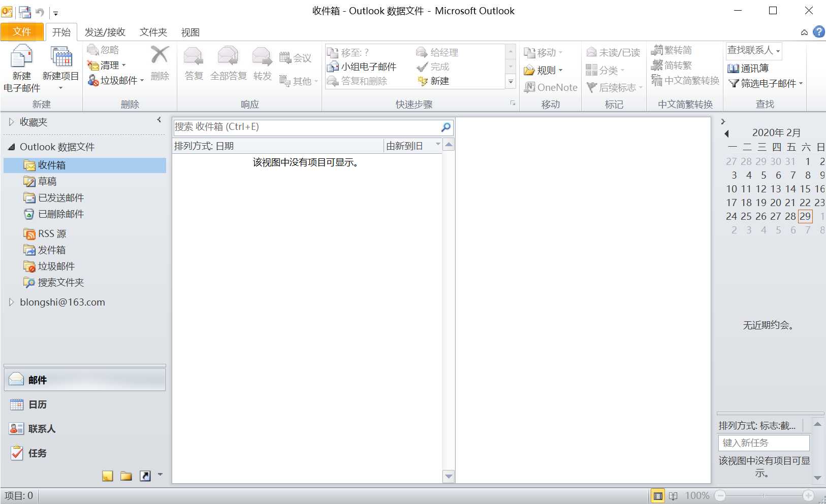Create a new email message
This screenshot has width=826, height=504.
tap(21, 69)
